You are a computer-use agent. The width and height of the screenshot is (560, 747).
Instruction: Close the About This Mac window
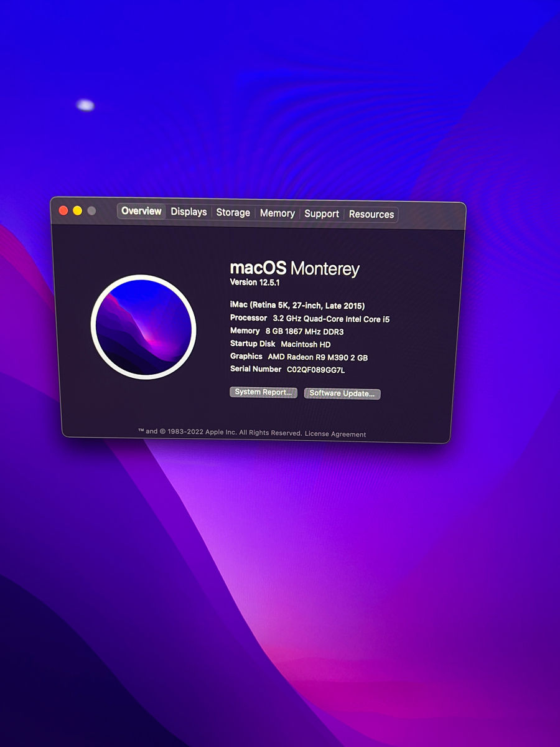pos(63,210)
